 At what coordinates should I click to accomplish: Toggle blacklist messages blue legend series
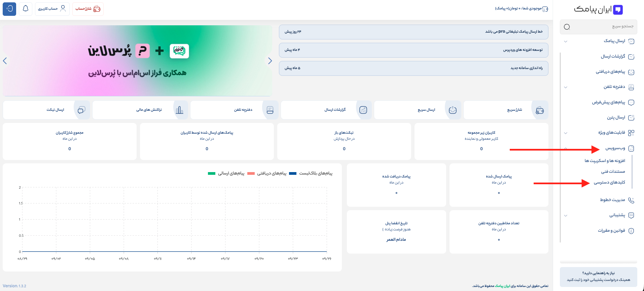(x=293, y=173)
